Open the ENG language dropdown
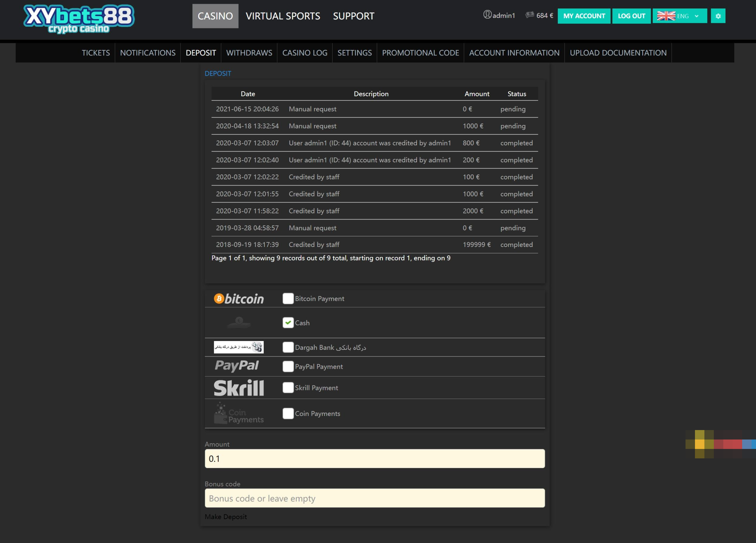This screenshot has width=756, height=543. coord(679,16)
